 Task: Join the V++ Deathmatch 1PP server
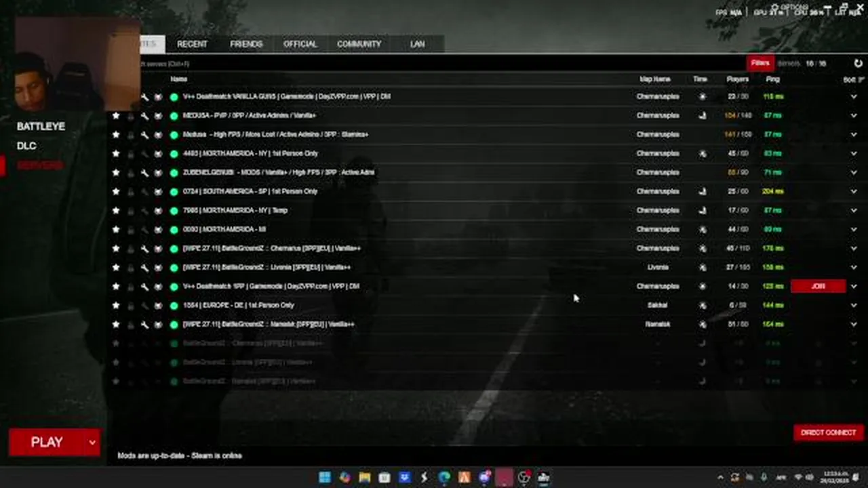click(818, 287)
